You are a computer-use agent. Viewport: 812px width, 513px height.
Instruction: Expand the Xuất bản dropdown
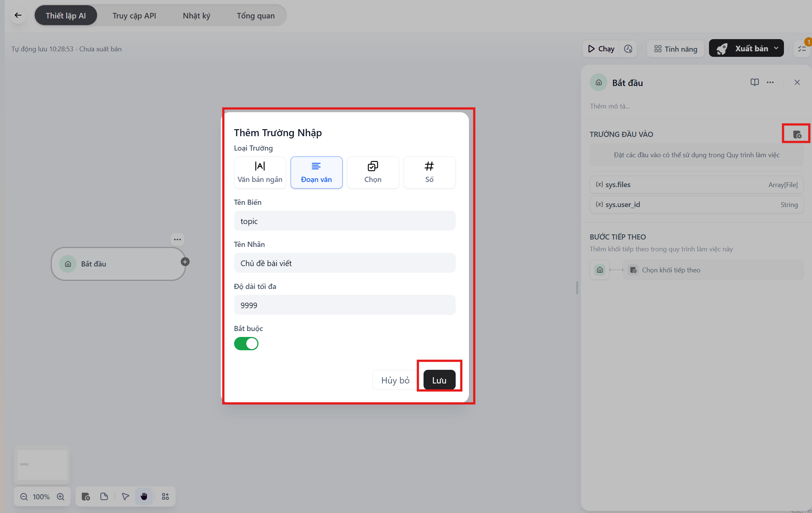click(776, 48)
